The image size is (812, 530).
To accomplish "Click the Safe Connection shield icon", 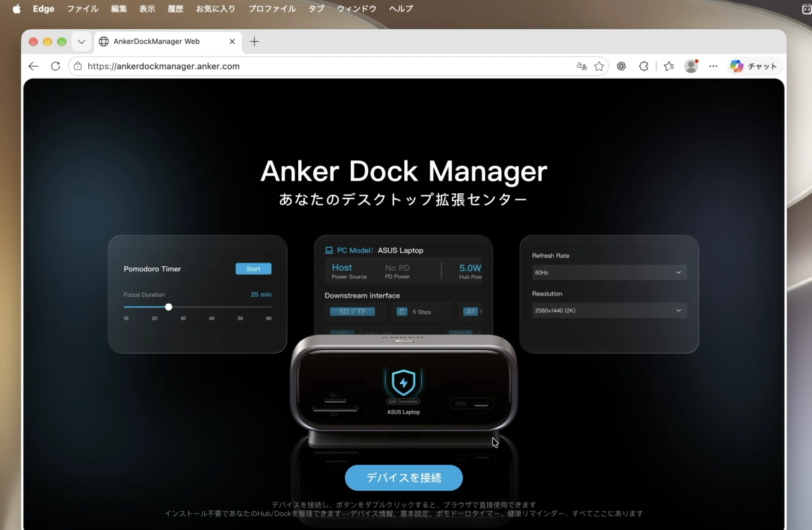I will coord(403,382).
